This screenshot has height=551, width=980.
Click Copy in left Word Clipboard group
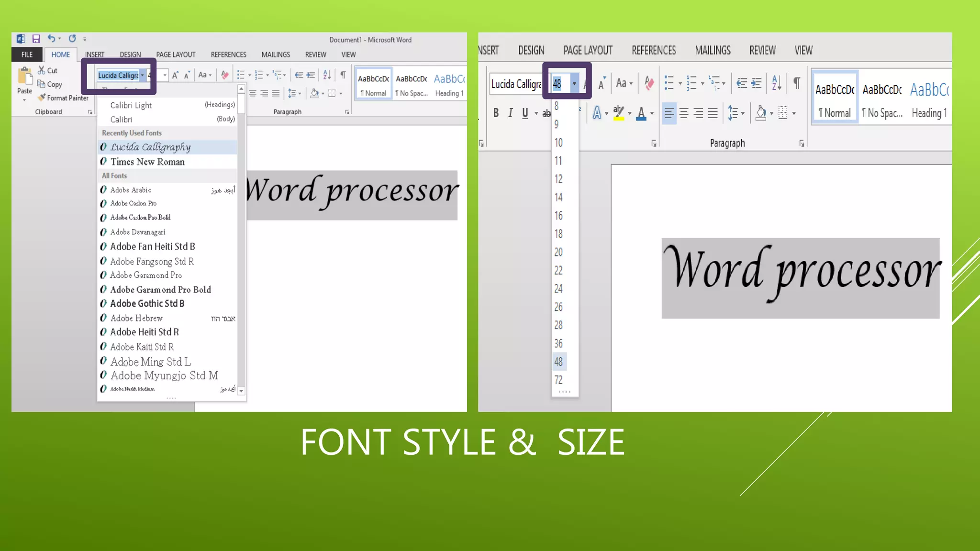(50, 84)
